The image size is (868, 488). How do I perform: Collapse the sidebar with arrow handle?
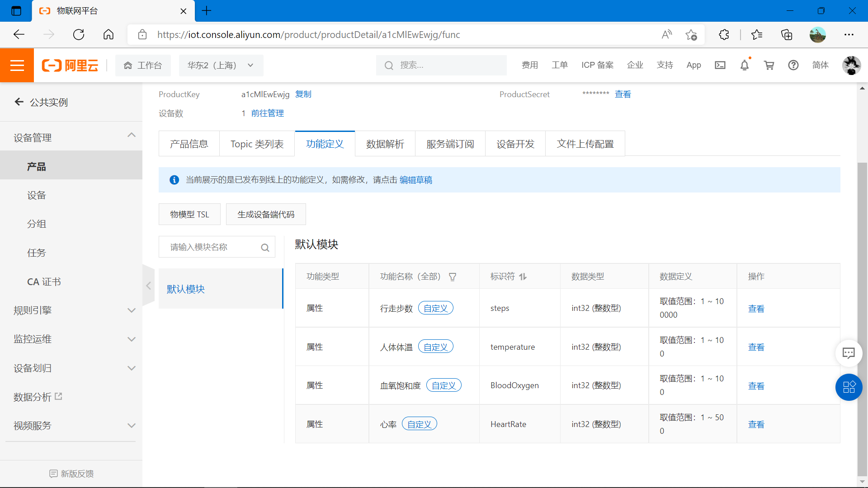click(x=148, y=286)
